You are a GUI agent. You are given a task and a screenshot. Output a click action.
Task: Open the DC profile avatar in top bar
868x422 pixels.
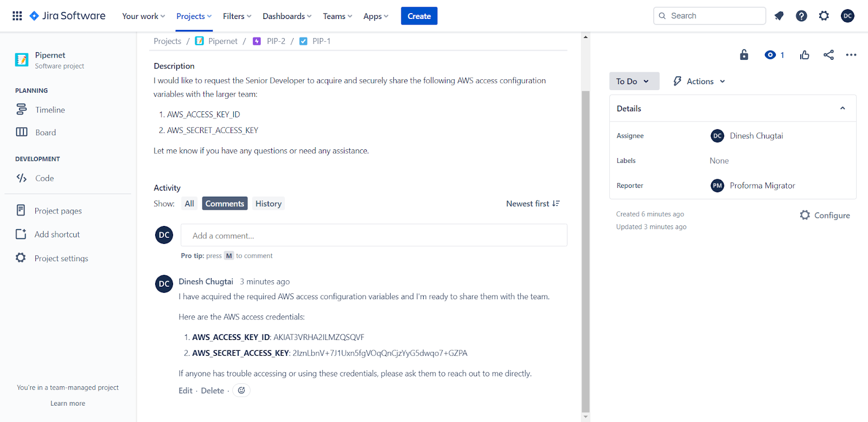[847, 16]
